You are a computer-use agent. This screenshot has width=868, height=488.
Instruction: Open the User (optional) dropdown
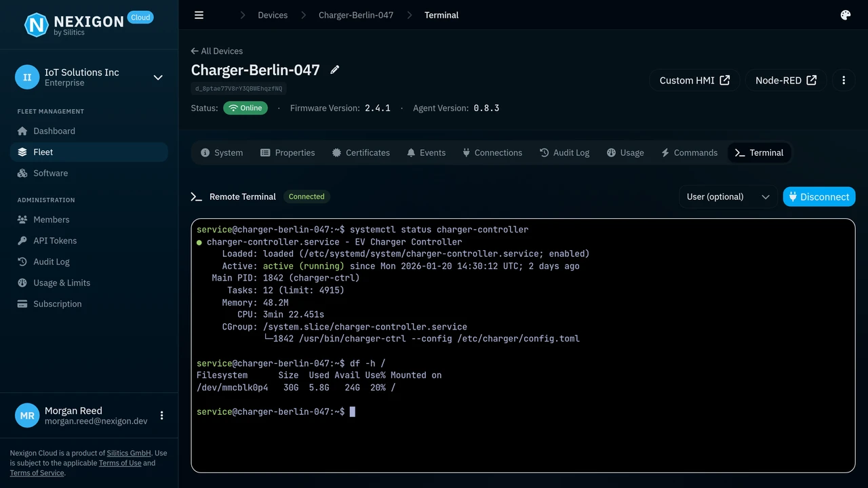[728, 197]
